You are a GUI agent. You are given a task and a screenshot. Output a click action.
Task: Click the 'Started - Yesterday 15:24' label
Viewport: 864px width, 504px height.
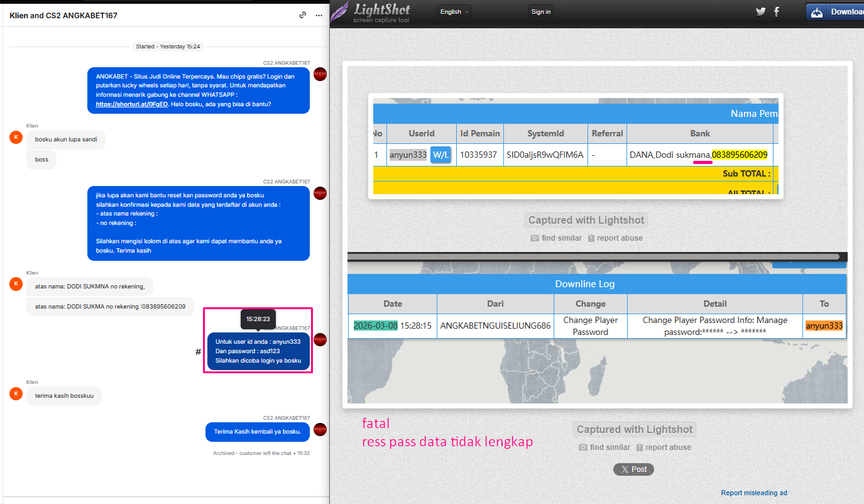169,47
